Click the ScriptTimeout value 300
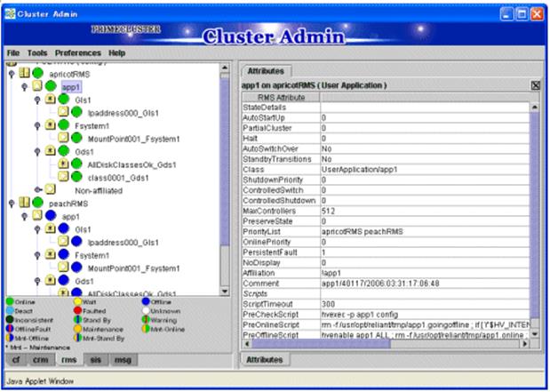 (x=329, y=304)
